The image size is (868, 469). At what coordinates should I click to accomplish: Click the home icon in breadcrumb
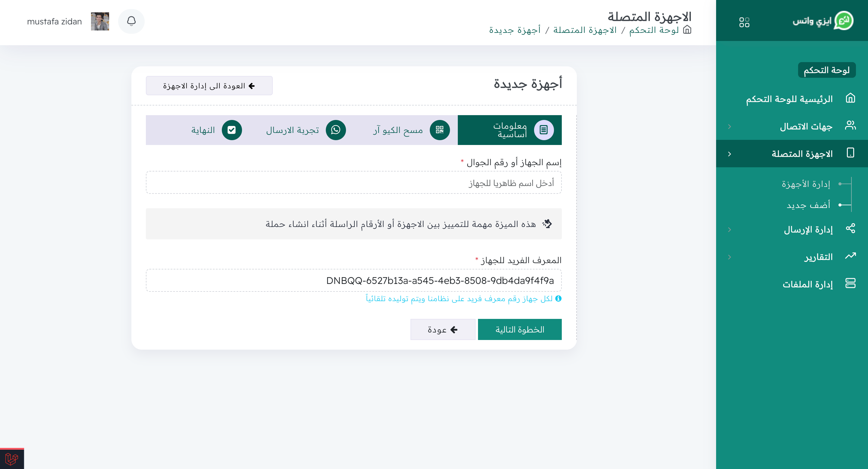point(687,30)
